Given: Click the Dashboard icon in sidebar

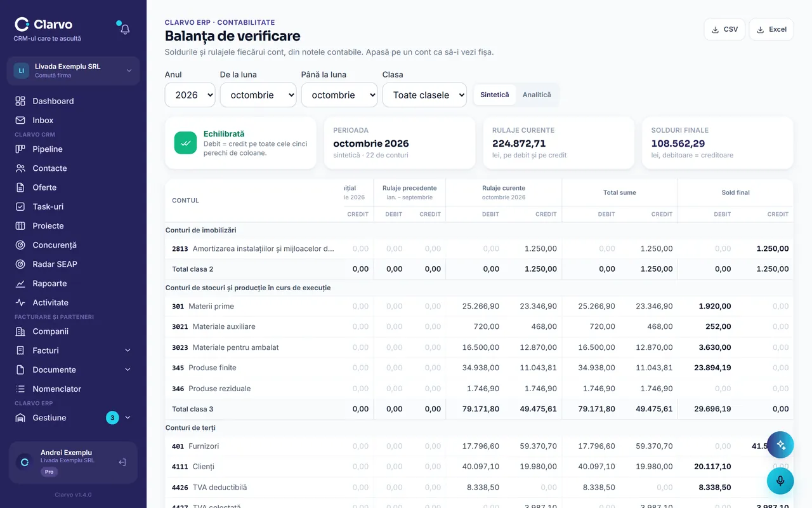Looking at the screenshot, I should (x=20, y=101).
